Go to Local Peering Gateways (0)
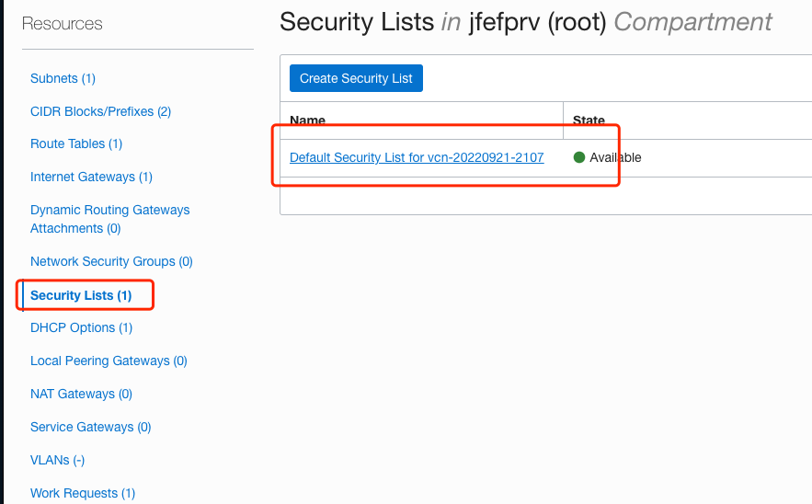This screenshot has width=812, height=504. coord(109,361)
